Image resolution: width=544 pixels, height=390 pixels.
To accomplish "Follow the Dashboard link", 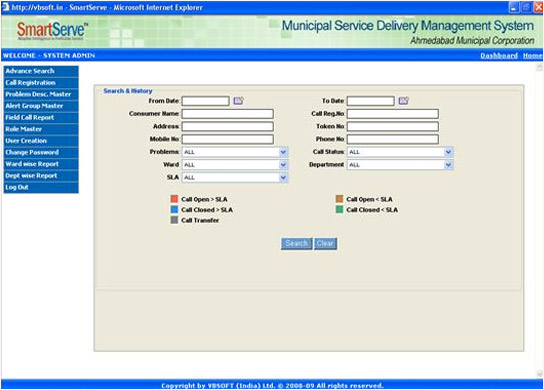I will [499, 56].
